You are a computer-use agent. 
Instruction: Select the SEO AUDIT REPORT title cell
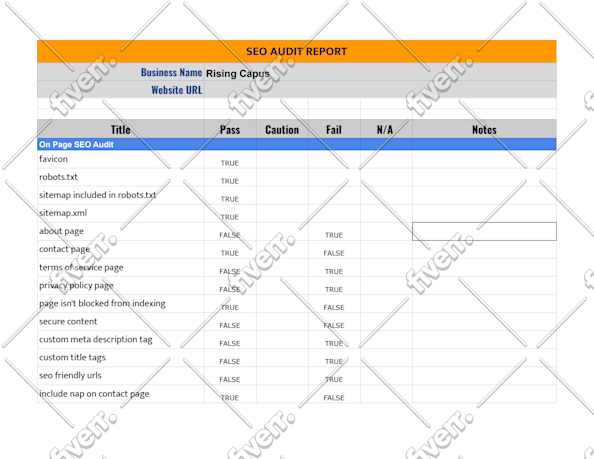coord(297,51)
